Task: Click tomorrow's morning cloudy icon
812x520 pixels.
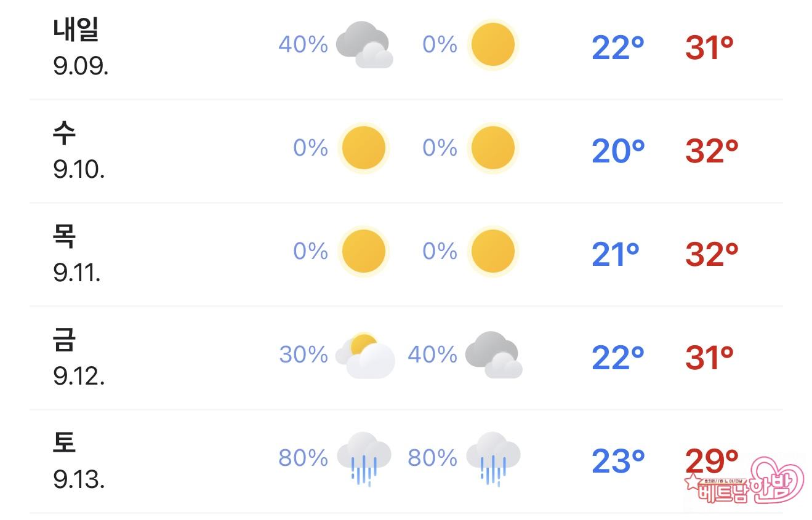Action: pos(364,44)
